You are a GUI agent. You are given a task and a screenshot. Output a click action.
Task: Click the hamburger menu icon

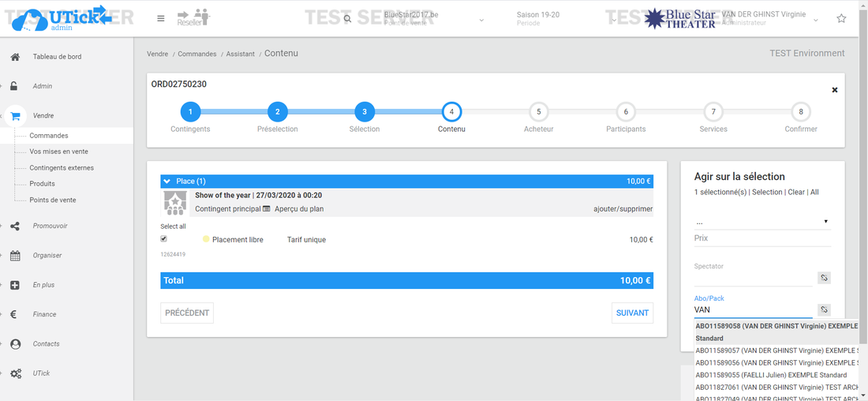click(x=161, y=19)
